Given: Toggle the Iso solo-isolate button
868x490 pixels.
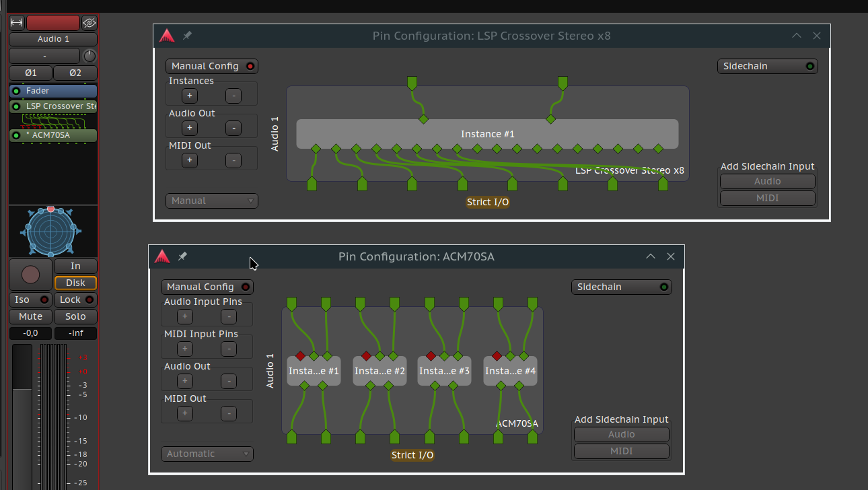Looking at the screenshot, I should [30, 300].
